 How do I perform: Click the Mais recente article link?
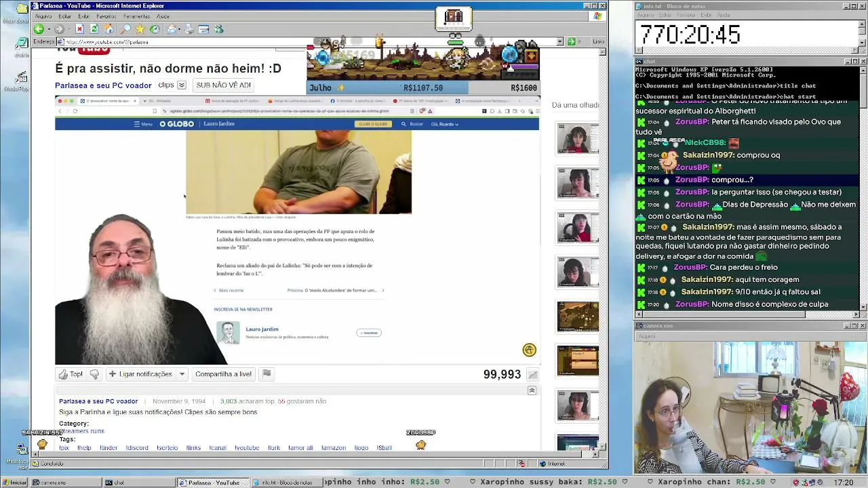click(229, 290)
